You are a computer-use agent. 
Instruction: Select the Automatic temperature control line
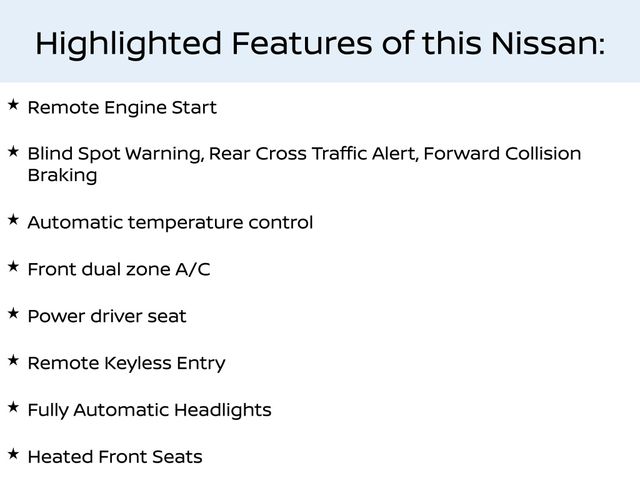tap(169, 223)
